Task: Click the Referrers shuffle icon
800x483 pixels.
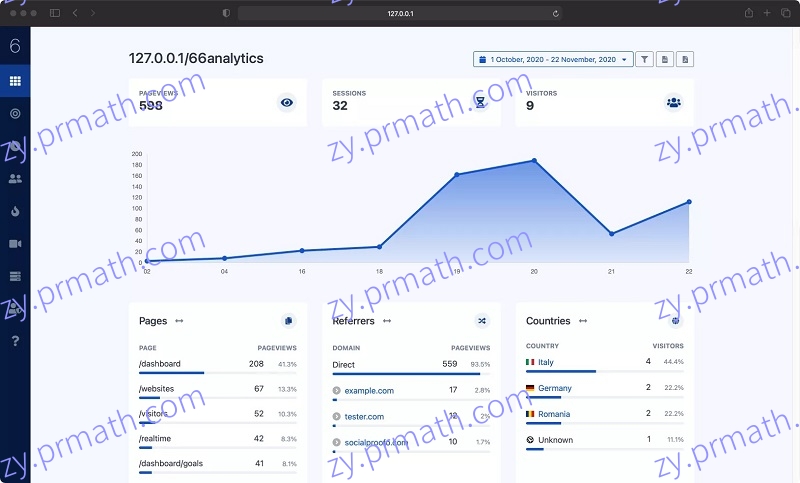Action: 482,321
